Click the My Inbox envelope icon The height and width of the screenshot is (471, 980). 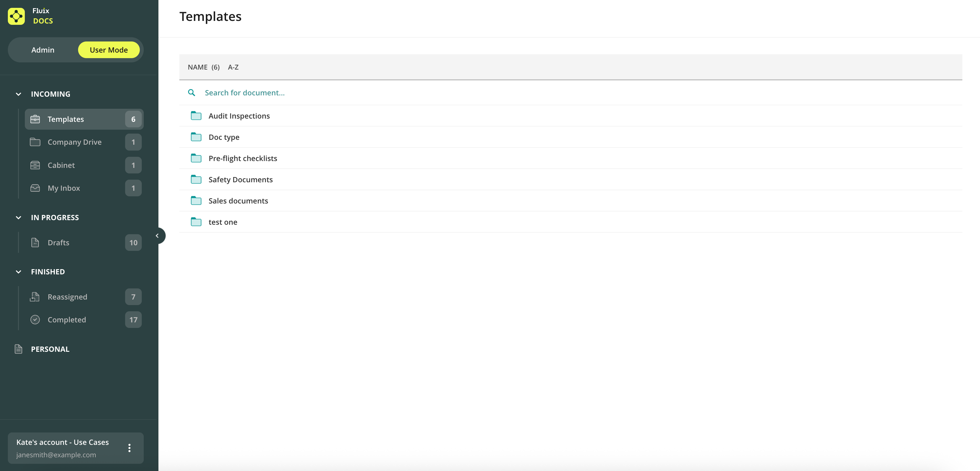coord(35,188)
